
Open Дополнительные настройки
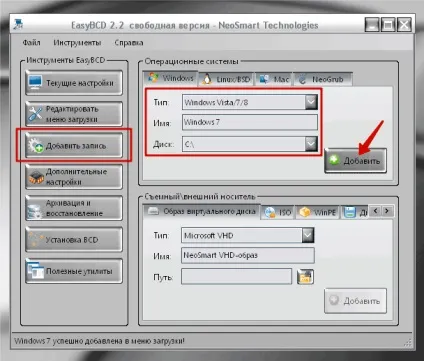tap(74, 177)
